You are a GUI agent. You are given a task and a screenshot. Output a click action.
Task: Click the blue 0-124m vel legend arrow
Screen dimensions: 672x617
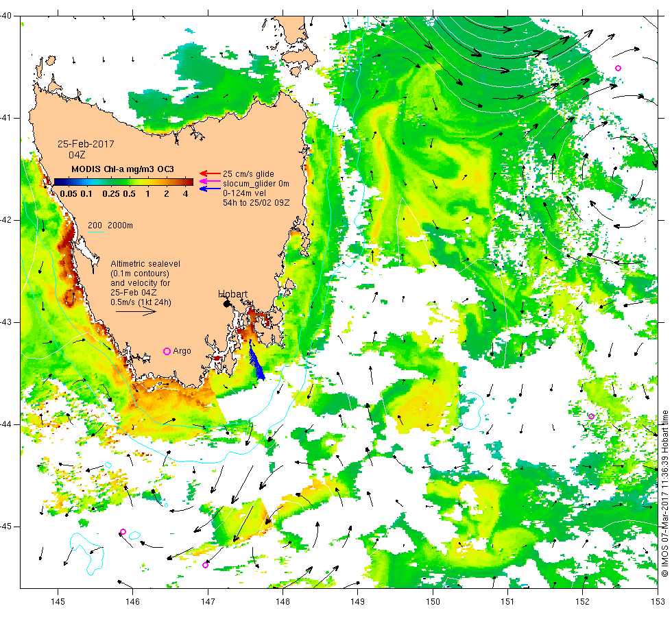coord(210,189)
